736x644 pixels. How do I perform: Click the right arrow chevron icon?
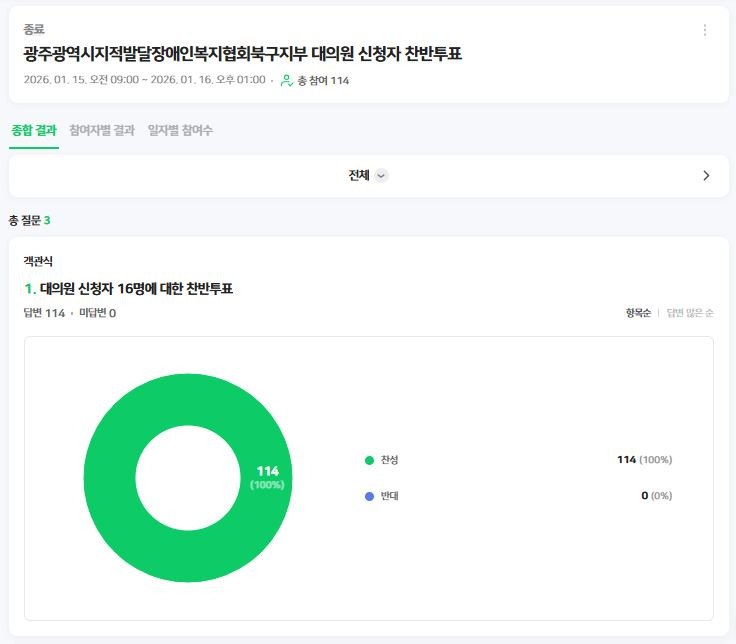click(x=706, y=176)
